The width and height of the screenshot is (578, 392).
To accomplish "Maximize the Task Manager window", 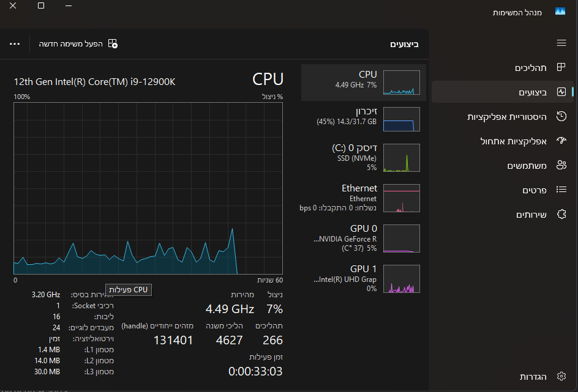I will point(41,6).
